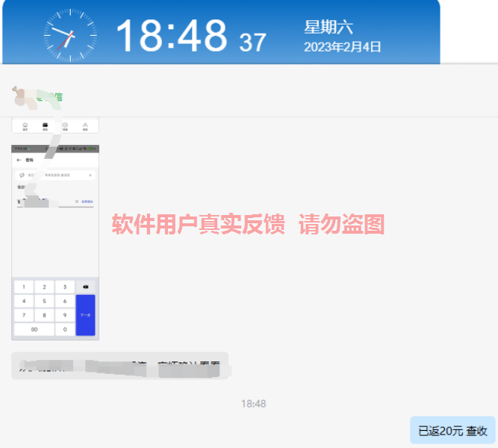
Task: Click the yen amount input field
Action: point(45,202)
